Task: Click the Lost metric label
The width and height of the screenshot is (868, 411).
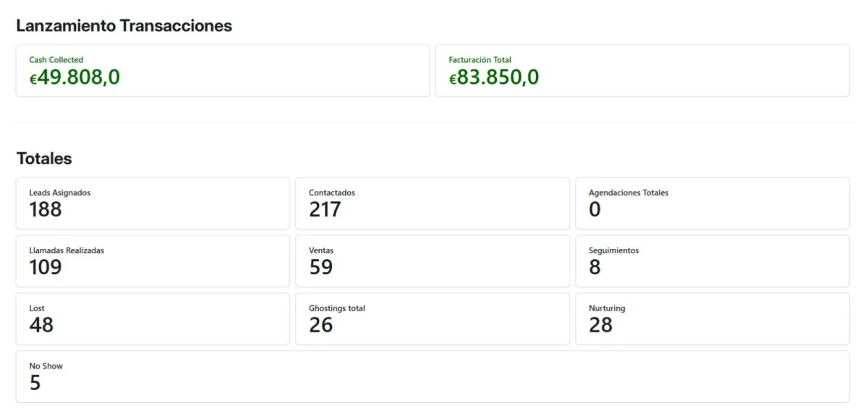Action: [x=36, y=308]
